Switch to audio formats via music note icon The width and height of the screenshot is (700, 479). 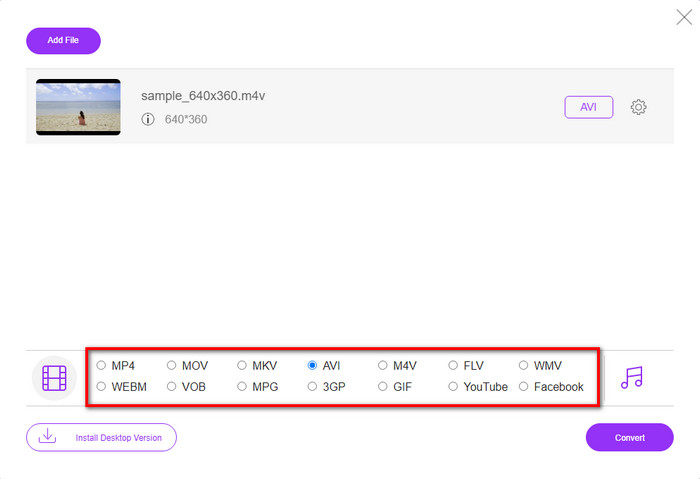pyautogui.click(x=632, y=378)
